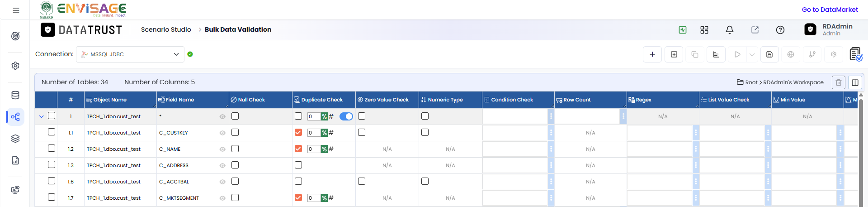The height and width of the screenshot is (207, 868).
Task: Click the toolbar gear settings icon
Action: pyautogui.click(x=834, y=54)
